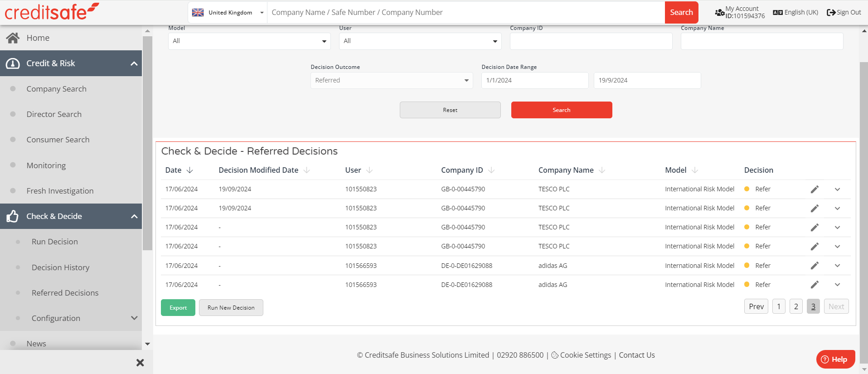Click the language English (UK) icon
Viewport: 868px width, 374px height.
[778, 12]
